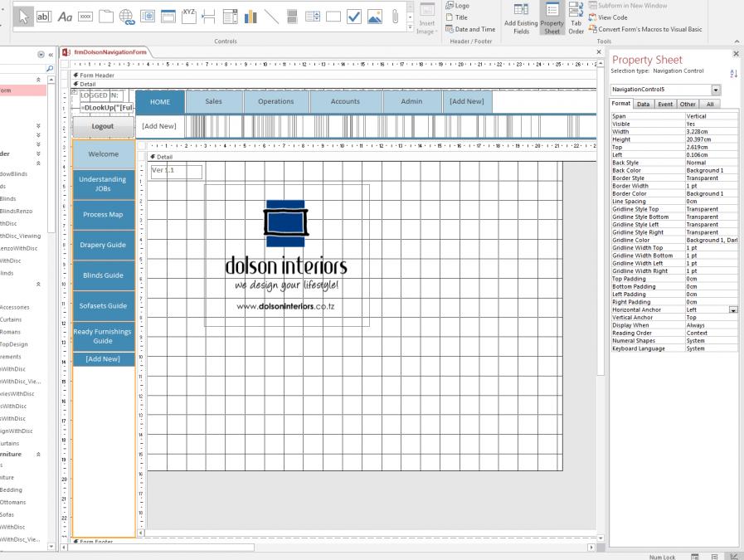744x560 pixels.
Task: Select the Understanding JOBs navigation button
Action: 103,184
